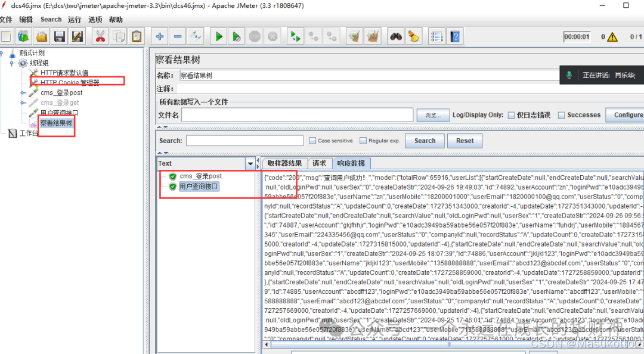
Task: Collapse the 线程组 tree node
Action: [x=11, y=63]
